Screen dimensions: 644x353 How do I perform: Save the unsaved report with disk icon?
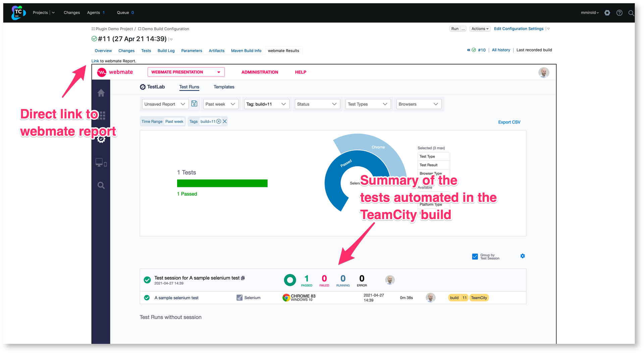click(194, 104)
